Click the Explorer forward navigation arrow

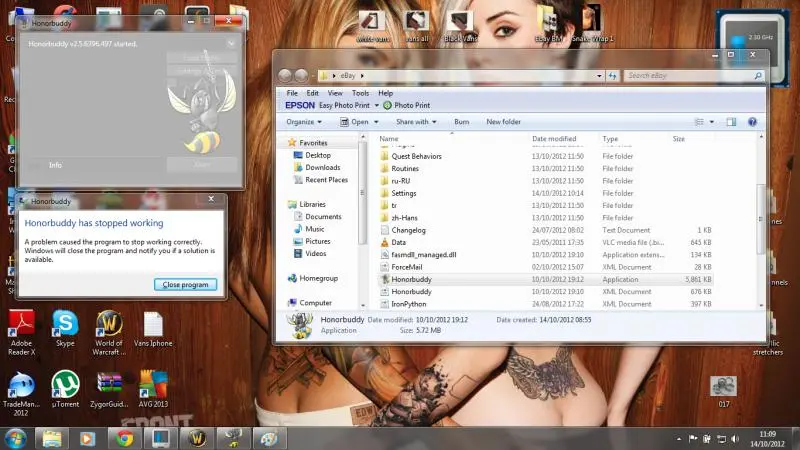[301, 76]
